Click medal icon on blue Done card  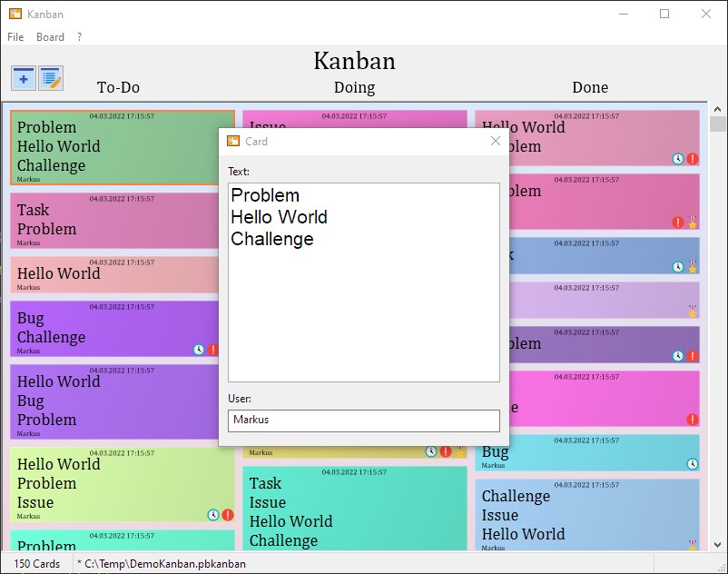click(693, 267)
